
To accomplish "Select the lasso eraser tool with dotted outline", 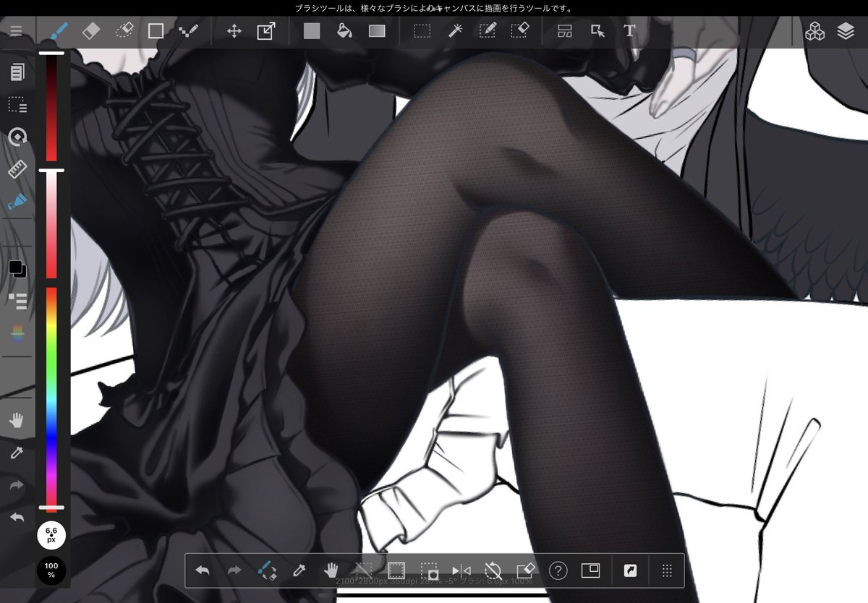I will (x=124, y=31).
